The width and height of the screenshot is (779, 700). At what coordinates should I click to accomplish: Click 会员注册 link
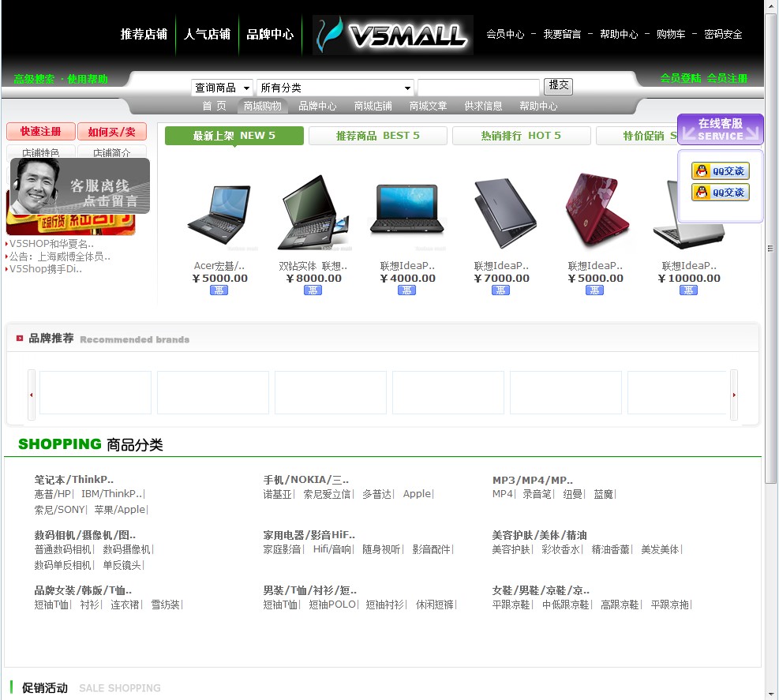(x=727, y=78)
